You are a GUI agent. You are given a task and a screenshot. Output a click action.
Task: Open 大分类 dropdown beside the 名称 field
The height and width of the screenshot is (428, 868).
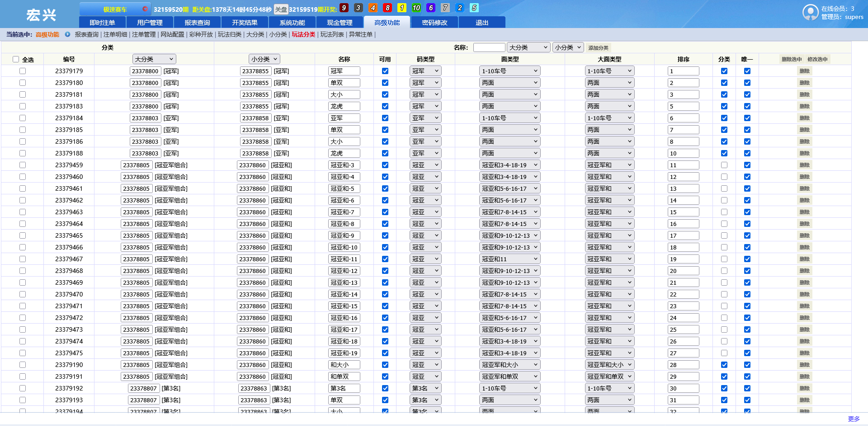(528, 47)
